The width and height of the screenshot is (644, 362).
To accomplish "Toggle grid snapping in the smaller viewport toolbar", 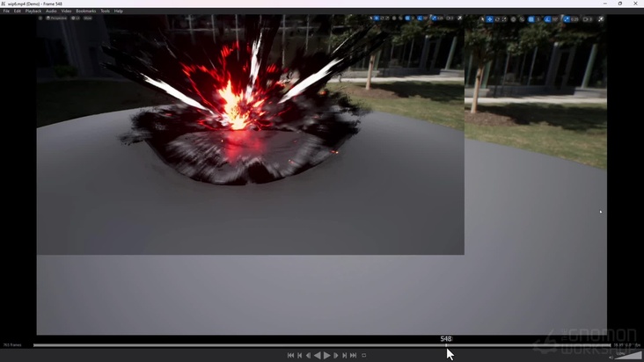I will tap(407, 18).
